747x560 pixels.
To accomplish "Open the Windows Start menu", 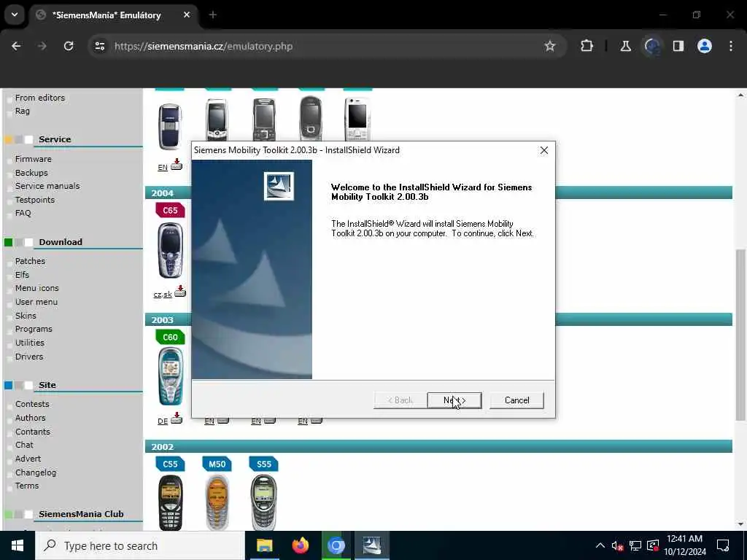I will pos(18,545).
